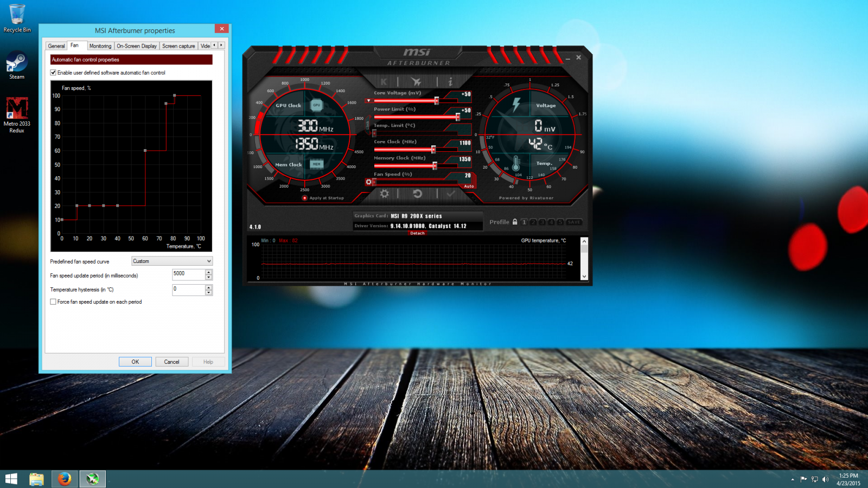The height and width of the screenshot is (488, 868).
Task: Click the fan update period field showing 5000
Action: pos(189,275)
